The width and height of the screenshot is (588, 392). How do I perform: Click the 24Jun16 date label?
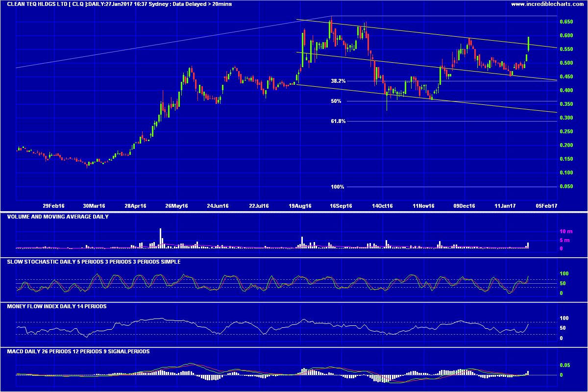coord(218,206)
